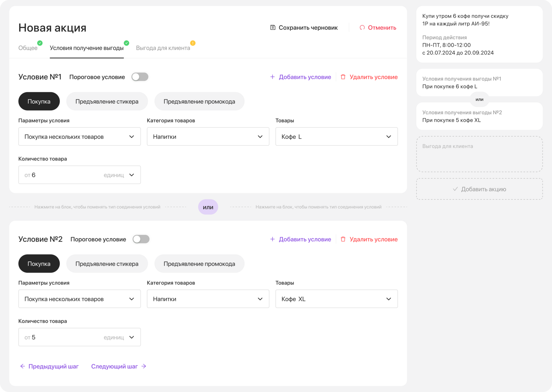
Task: Click the cancel circular arrow icon
Action: point(362,28)
